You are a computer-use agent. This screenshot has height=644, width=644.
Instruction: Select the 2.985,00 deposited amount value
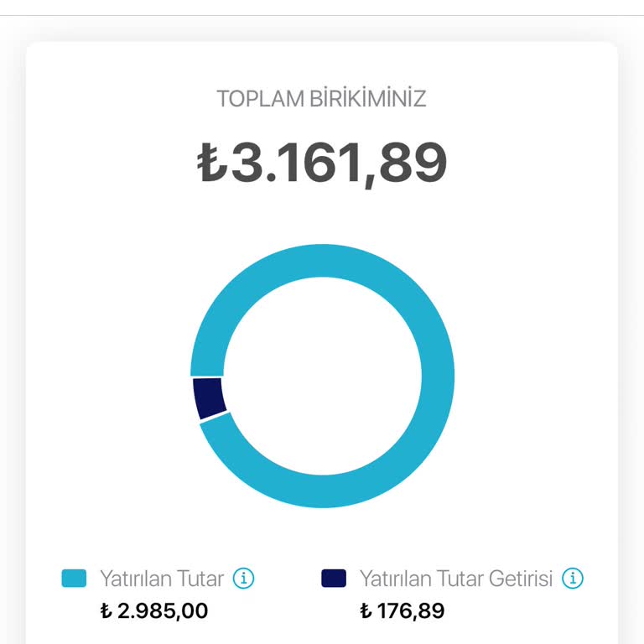click(x=163, y=610)
